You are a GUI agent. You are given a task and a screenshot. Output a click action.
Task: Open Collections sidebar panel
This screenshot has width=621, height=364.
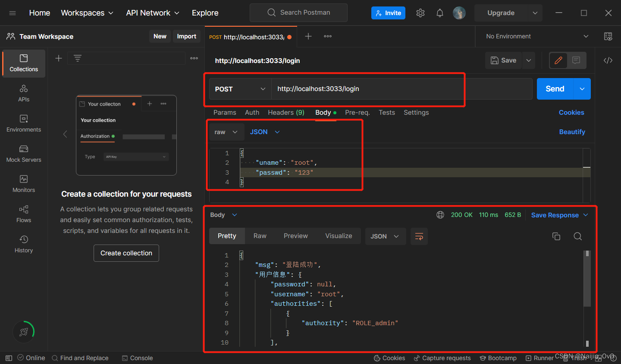pyautogui.click(x=24, y=63)
